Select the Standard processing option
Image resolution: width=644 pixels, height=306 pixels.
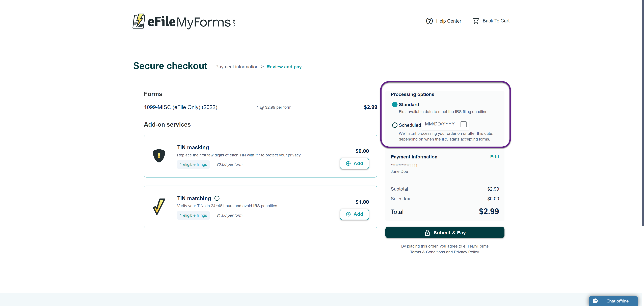[x=394, y=105]
